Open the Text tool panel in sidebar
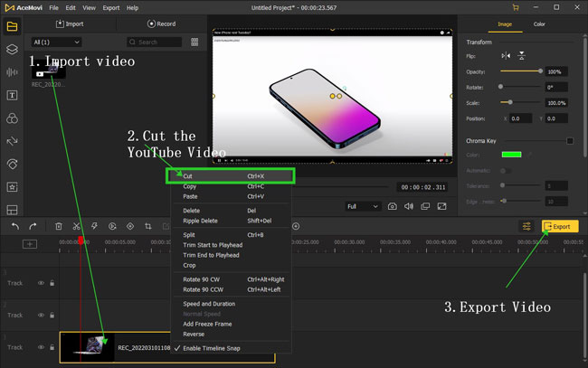588x368 pixels. click(12, 95)
